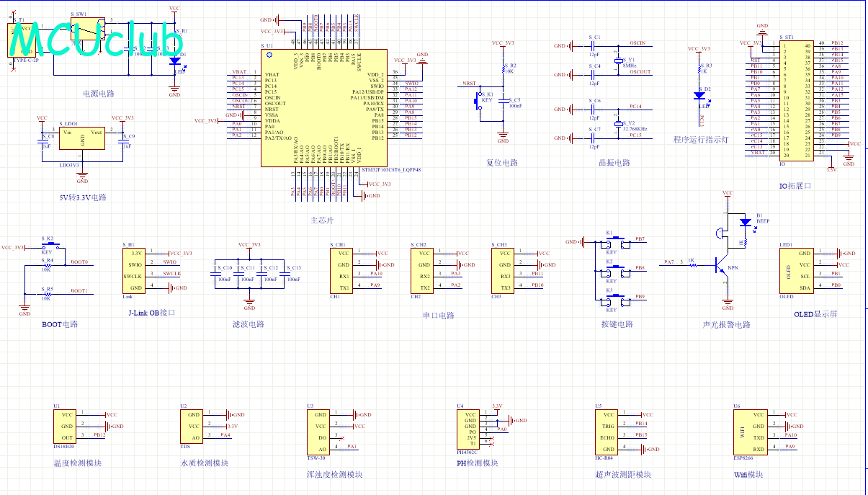This screenshot has height=495, width=868.
Task: Click the S_SW1 power switch symbol
Action: point(89,30)
